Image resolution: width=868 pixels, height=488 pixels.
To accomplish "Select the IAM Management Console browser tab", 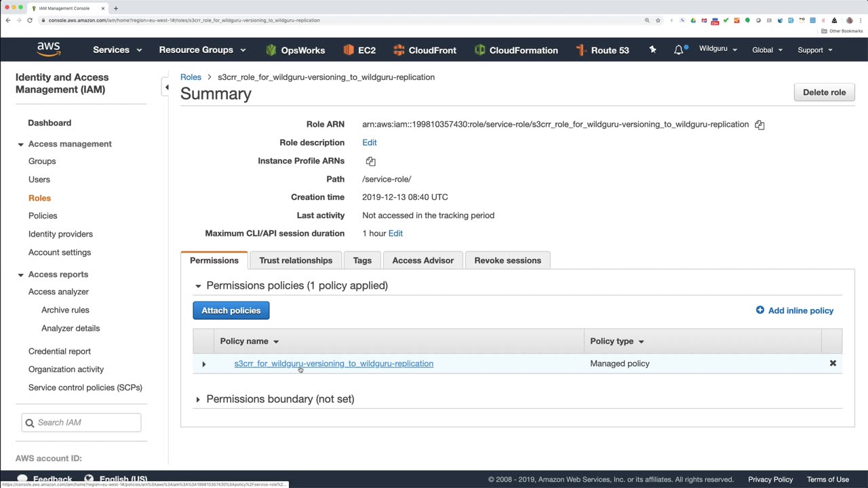I will tap(68, 8).
